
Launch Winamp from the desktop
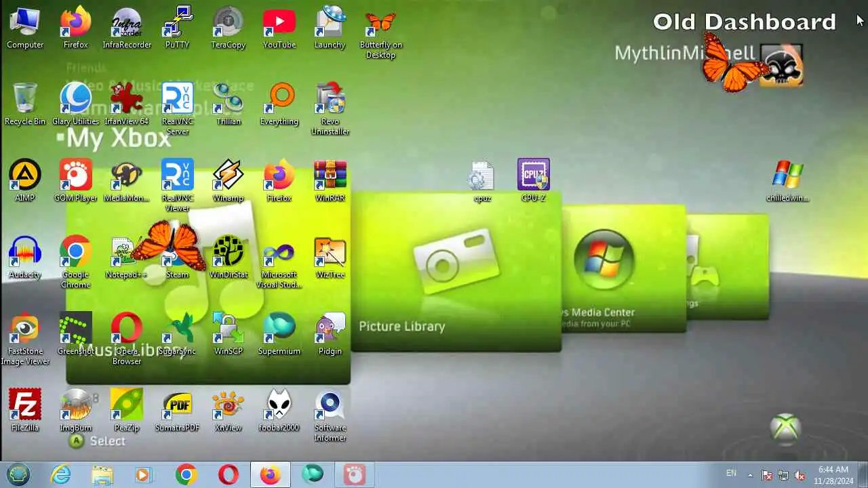229,181
